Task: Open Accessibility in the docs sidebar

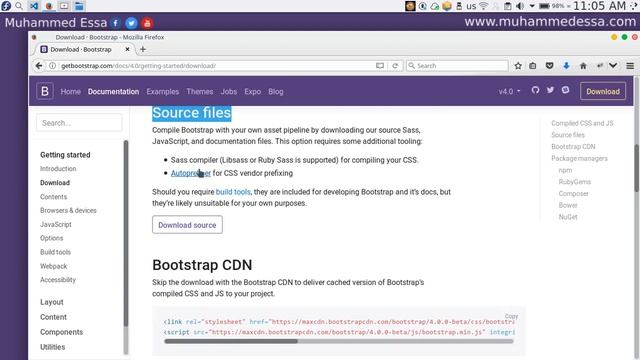Action: [58, 280]
